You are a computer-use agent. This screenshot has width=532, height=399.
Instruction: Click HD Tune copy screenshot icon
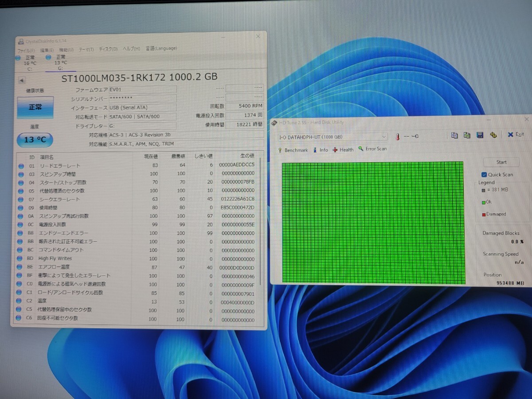coord(467,135)
